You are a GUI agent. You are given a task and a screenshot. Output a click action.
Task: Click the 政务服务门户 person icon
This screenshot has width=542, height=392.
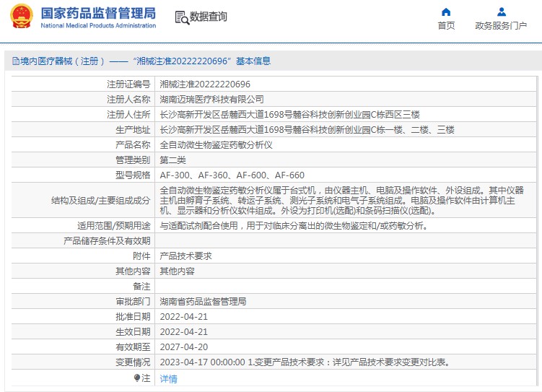[501, 12]
